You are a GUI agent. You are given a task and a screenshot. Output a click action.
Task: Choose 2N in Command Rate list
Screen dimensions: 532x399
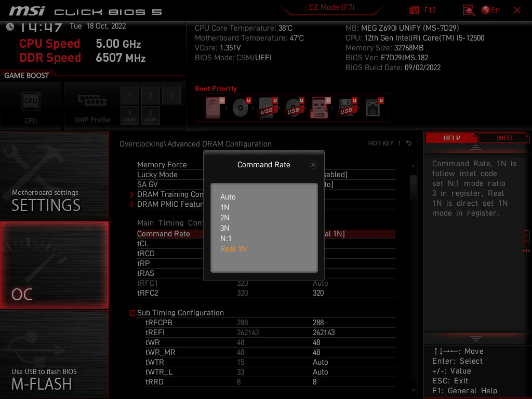coord(224,218)
